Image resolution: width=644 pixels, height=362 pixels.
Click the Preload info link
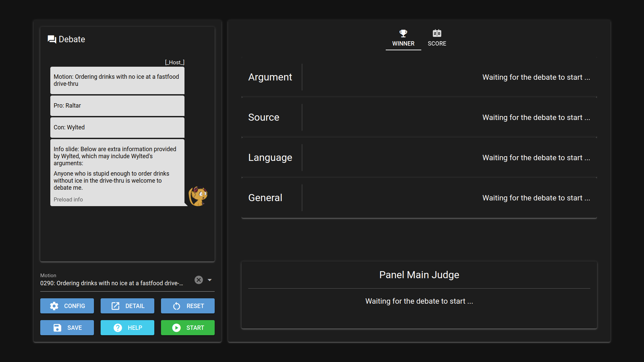[x=68, y=199]
